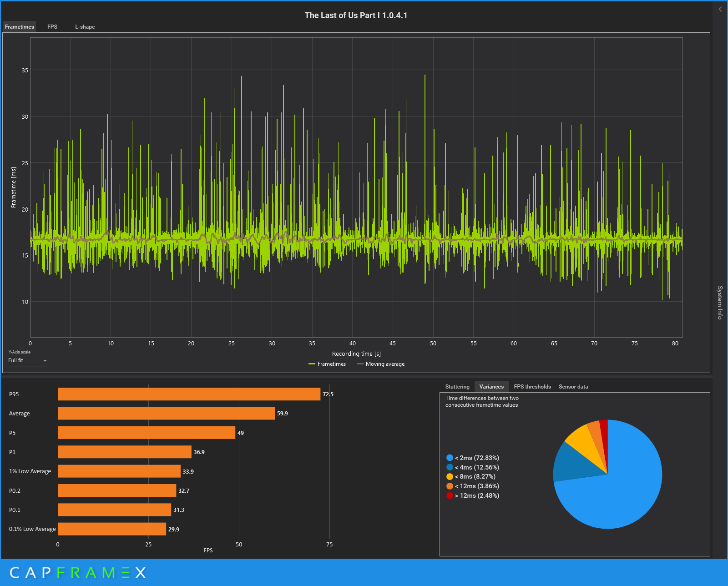Click the Recording time [s] axis label
Viewport: 728px width, 586px height.
coord(356,354)
